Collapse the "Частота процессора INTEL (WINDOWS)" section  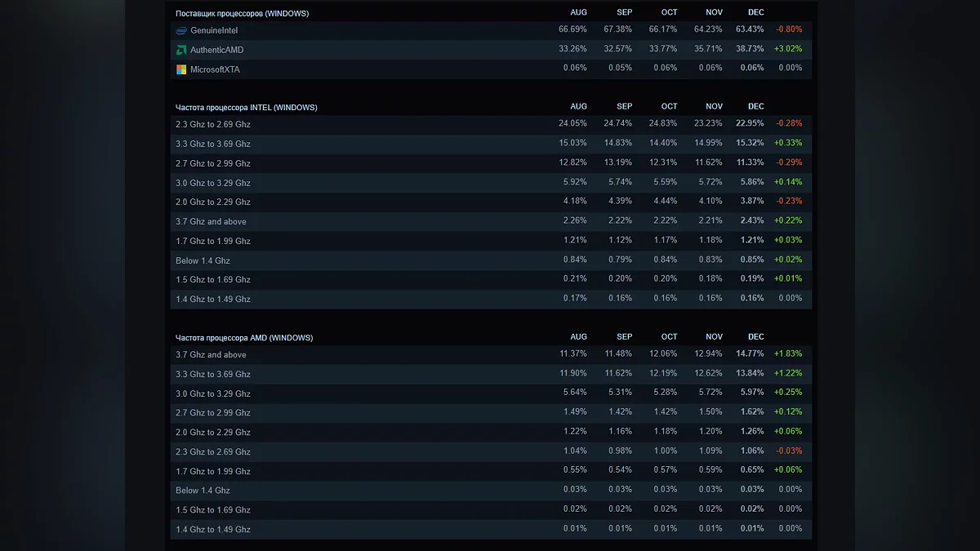(246, 108)
